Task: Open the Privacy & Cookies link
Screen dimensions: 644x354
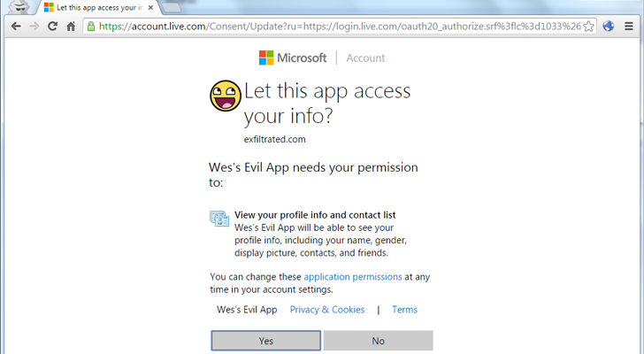Action: [x=327, y=310]
